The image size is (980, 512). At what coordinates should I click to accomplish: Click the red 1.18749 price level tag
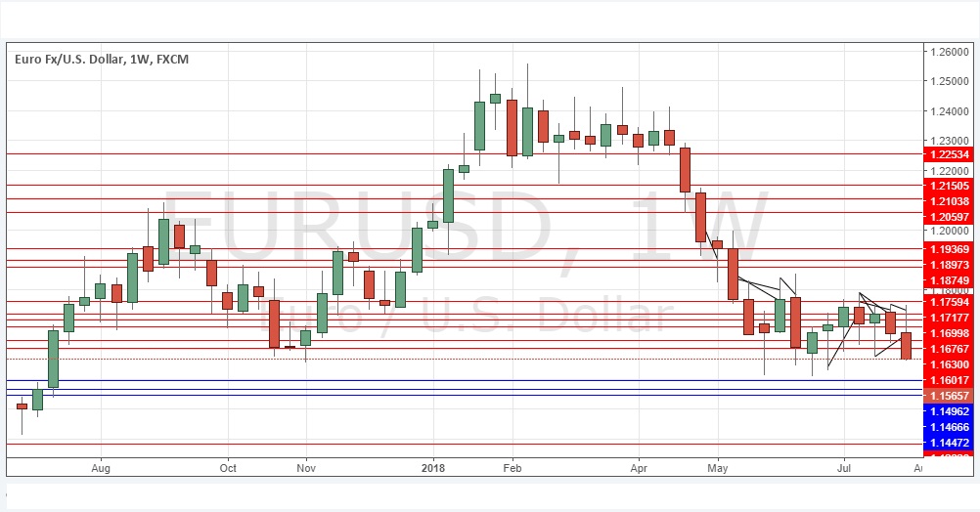(948, 280)
